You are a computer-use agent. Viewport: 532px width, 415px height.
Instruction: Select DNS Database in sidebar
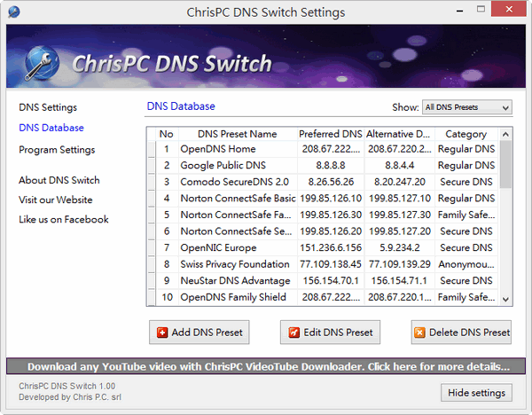[x=51, y=128]
